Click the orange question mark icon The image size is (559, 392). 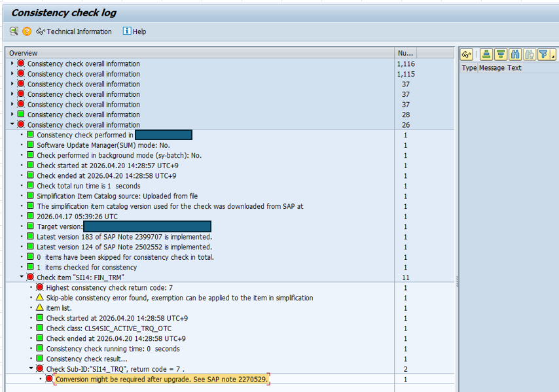[x=27, y=31]
